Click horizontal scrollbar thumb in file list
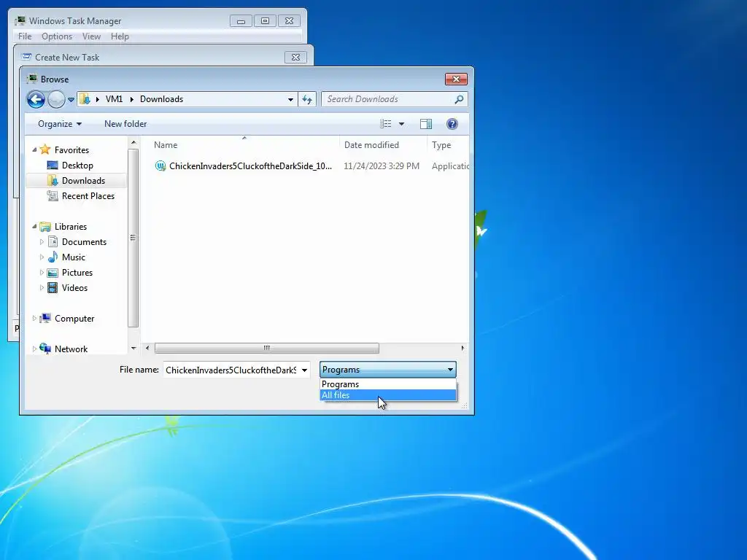 pos(267,348)
